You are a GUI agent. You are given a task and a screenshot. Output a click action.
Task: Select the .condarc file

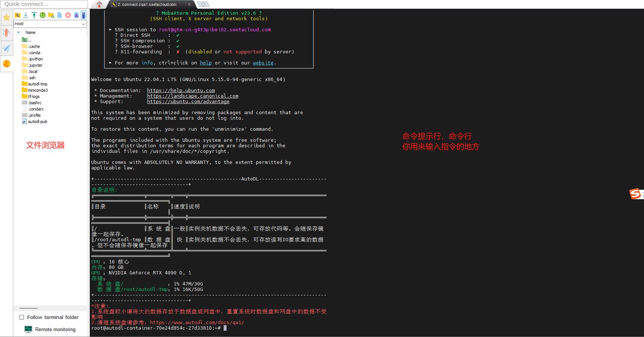pyautogui.click(x=33, y=109)
